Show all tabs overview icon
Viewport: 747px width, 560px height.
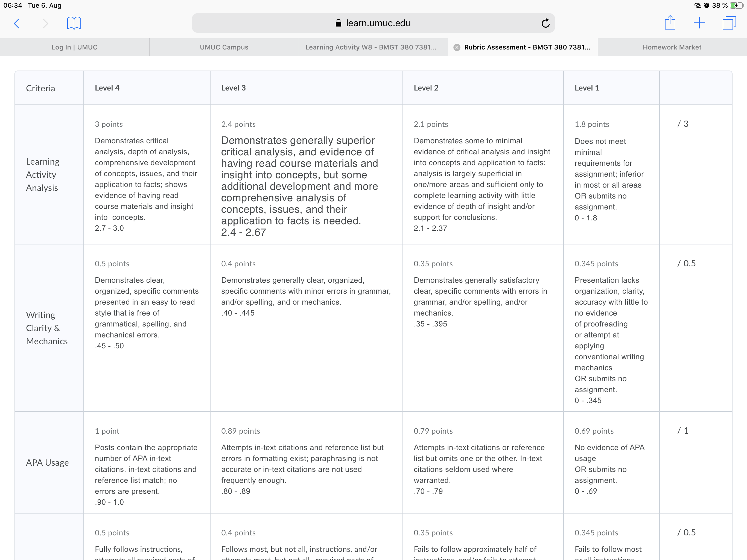pos(729,23)
